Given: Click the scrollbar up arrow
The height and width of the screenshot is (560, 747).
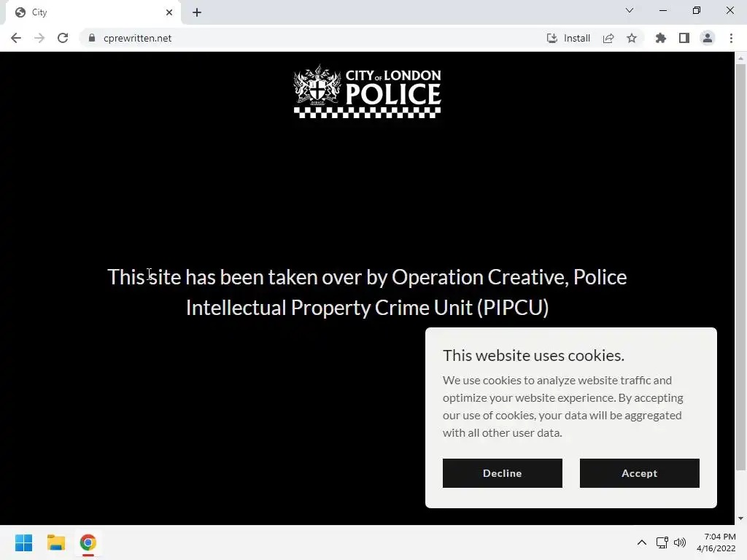Looking at the screenshot, I should click(x=740, y=58).
